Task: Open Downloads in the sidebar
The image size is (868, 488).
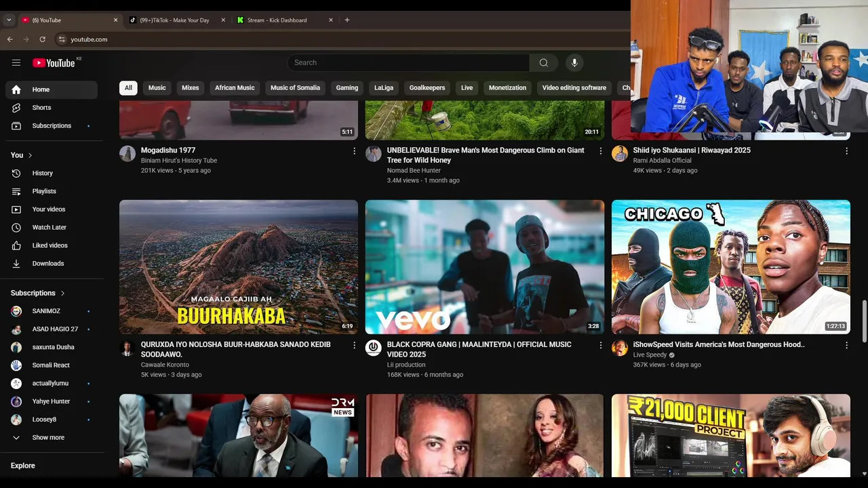Action: click(52, 263)
